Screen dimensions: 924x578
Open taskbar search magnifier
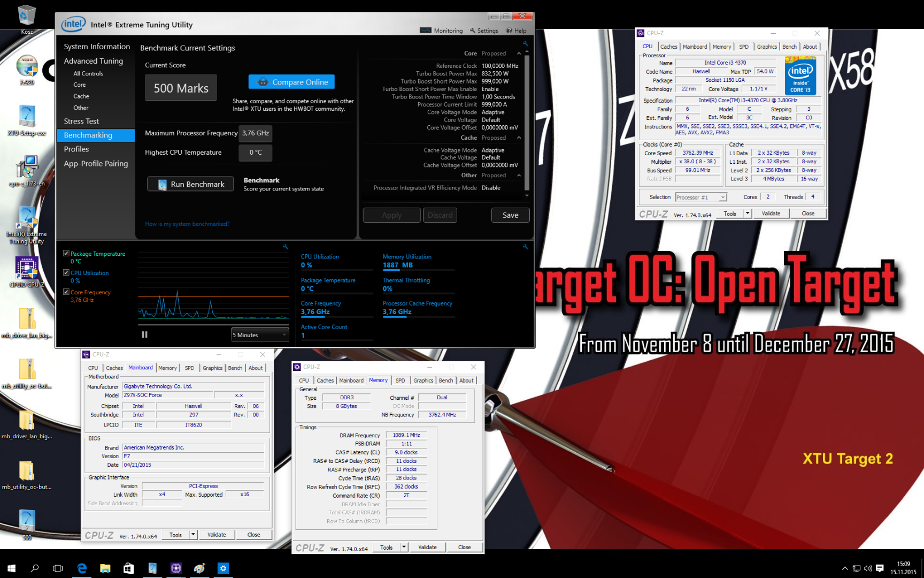pyautogui.click(x=35, y=568)
